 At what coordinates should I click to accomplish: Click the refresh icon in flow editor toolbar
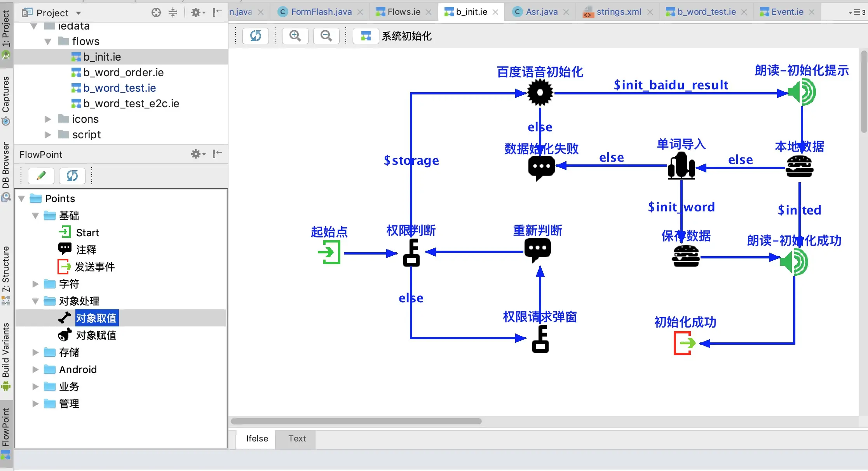pos(255,36)
